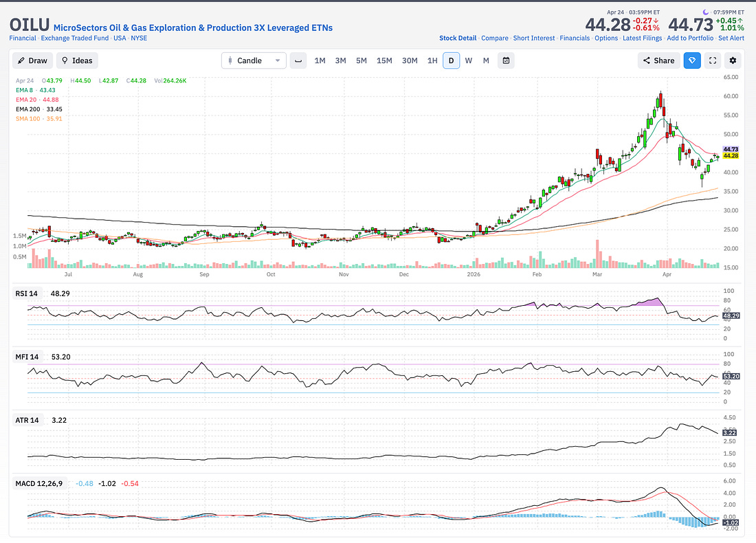Click the Share button
This screenshot has width=756, height=543.
658,60
